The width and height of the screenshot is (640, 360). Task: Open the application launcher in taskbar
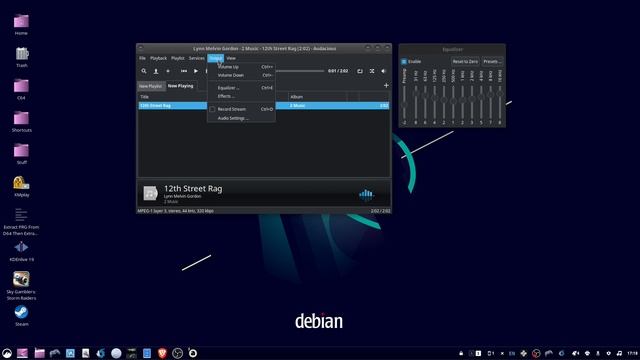(x=7, y=353)
